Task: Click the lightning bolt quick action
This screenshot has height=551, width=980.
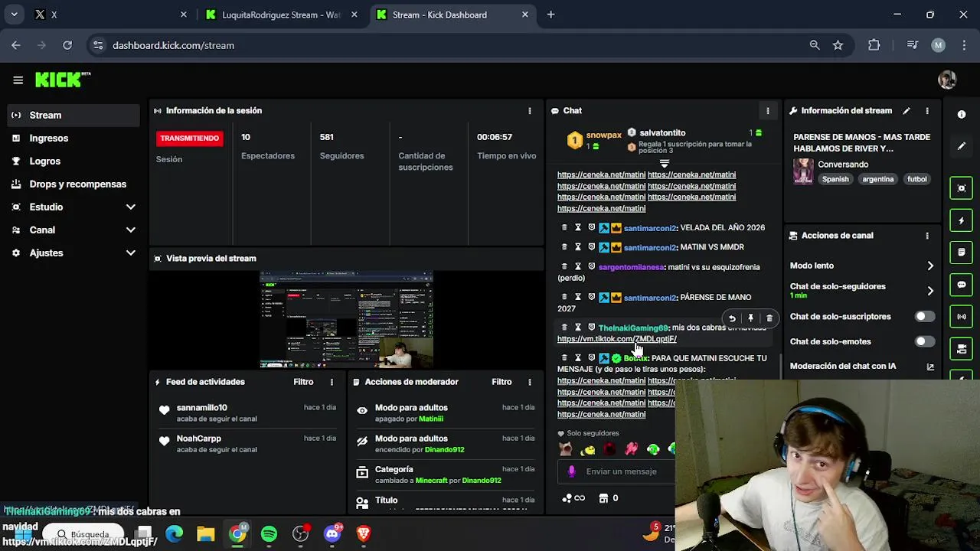Action: 962,220
